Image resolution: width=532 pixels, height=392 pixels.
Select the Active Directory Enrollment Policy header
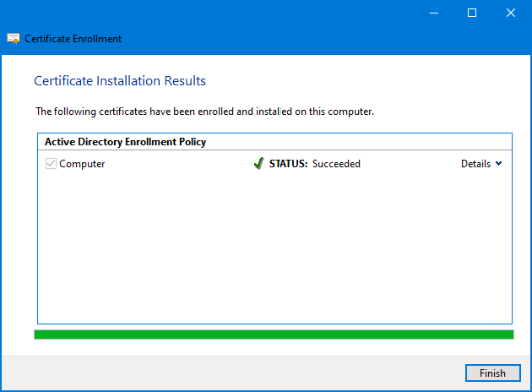pyautogui.click(x=126, y=142)
